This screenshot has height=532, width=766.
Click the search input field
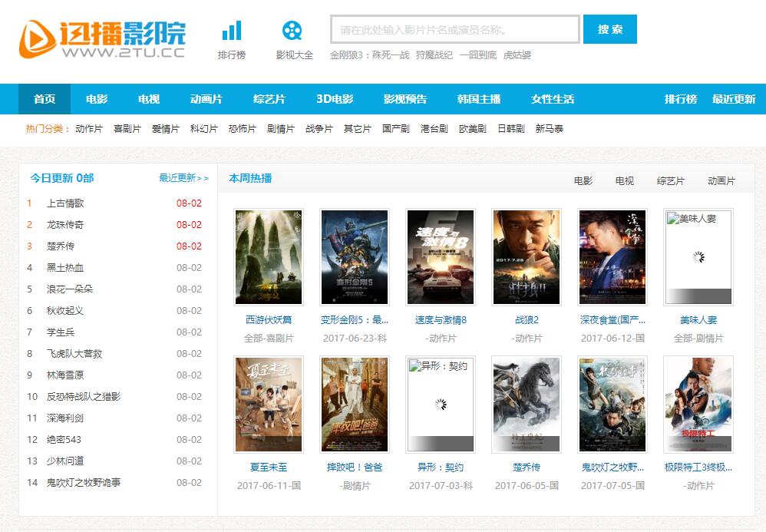[x=454, y=30]
